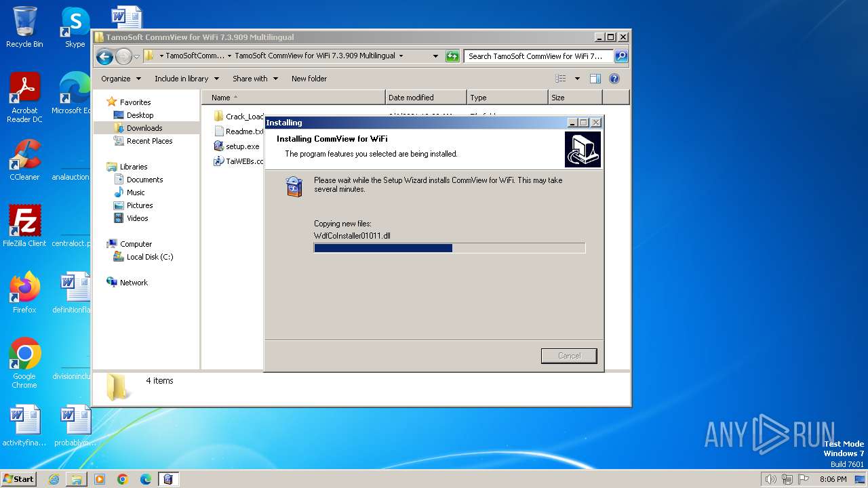Viewport: 868px width, 488px height.
Task: Sort files by Type column
Action: click(x=507, y=98)
